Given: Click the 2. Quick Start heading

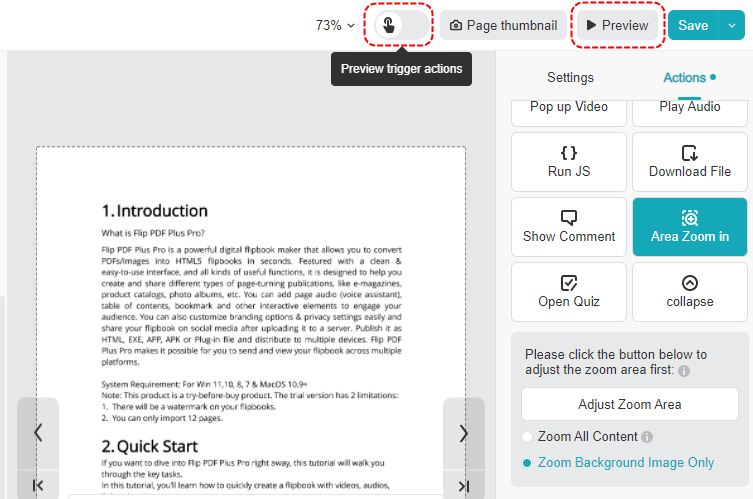Looking at the screenshot, I should pyautogui.click(x=149, y=446).
